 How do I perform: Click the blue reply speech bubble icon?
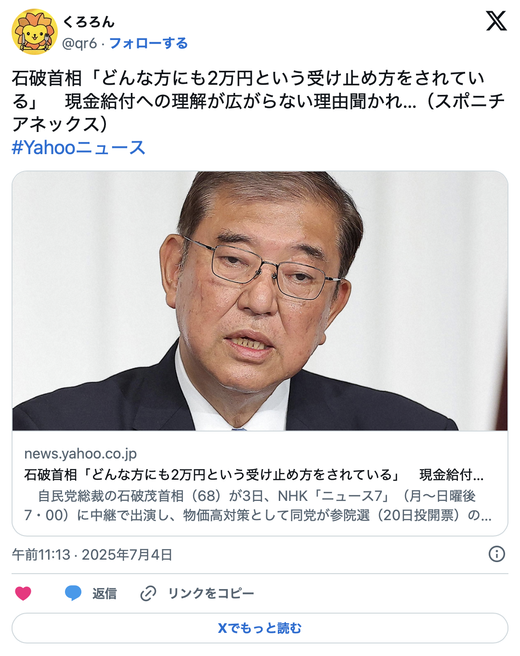(73, 593)
